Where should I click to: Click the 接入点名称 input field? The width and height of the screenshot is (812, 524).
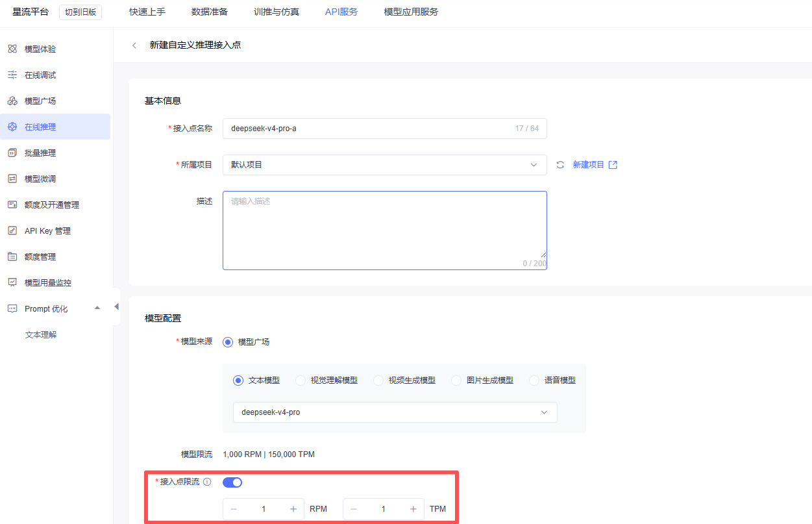click(385, 129)
